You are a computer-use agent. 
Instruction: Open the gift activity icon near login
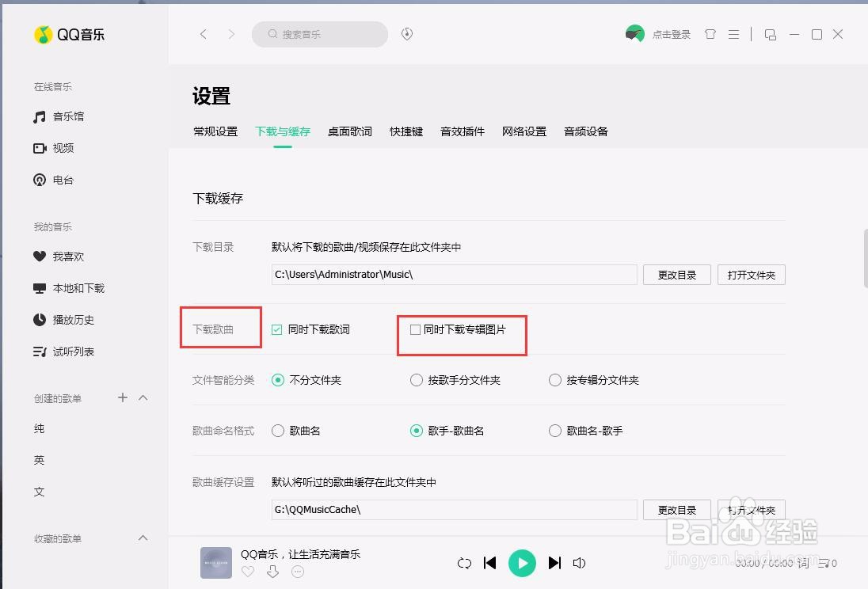click(x=710, y=34)
